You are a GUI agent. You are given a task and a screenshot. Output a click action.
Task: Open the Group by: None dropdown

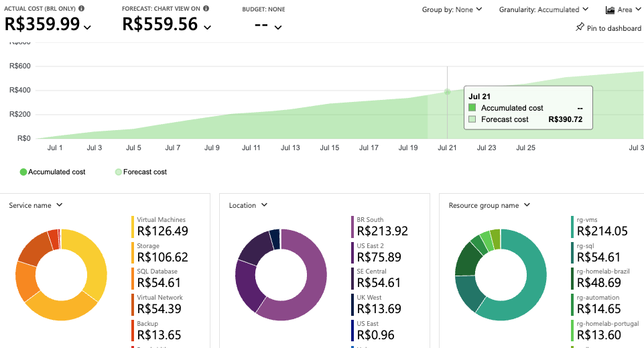452,9
